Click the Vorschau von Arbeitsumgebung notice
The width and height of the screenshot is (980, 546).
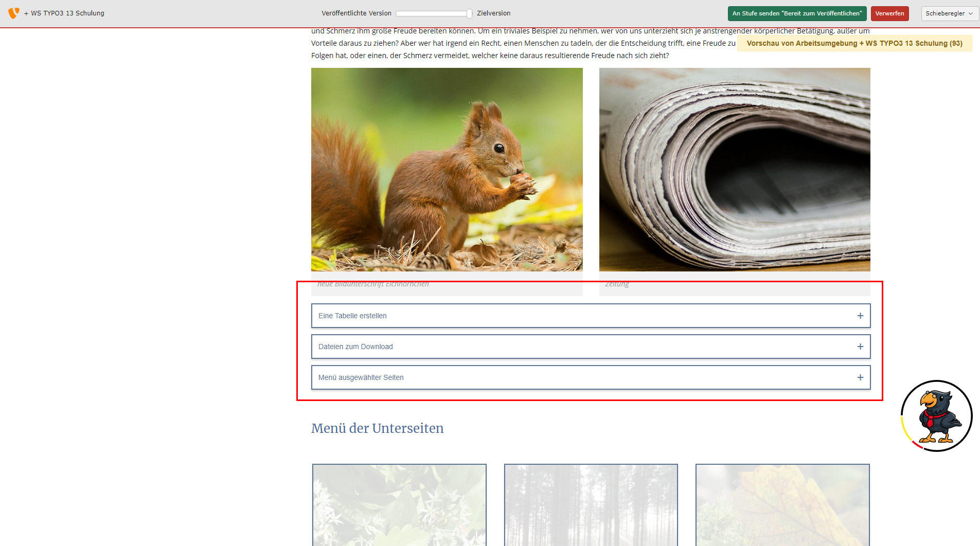tap(854, 43)
